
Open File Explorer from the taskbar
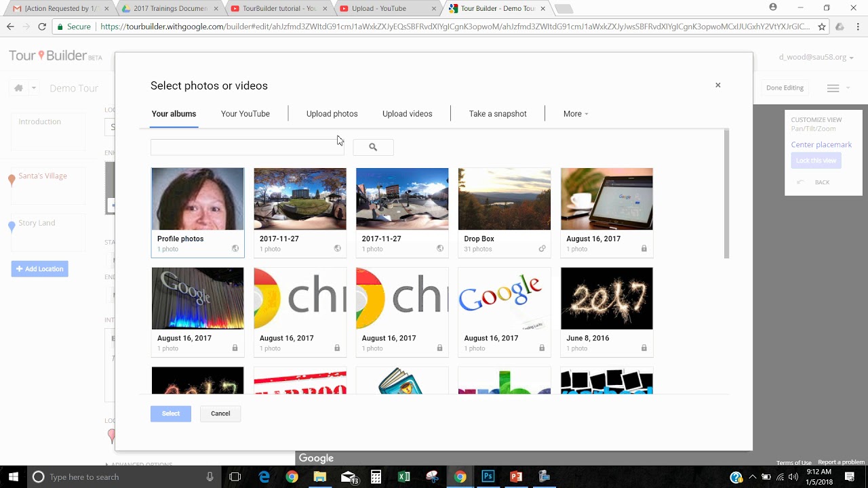tap(320, 477)
